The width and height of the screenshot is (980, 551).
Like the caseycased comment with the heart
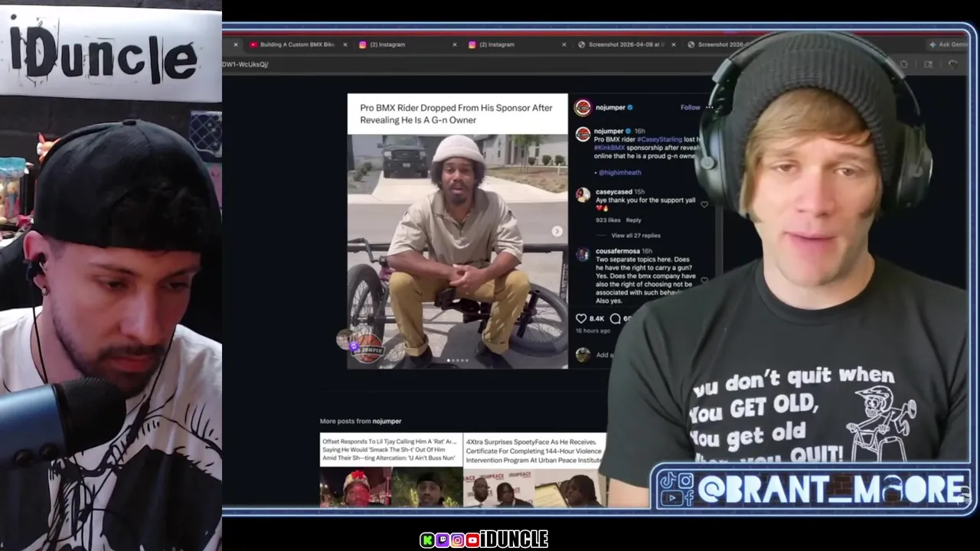[x=704, y=204]
